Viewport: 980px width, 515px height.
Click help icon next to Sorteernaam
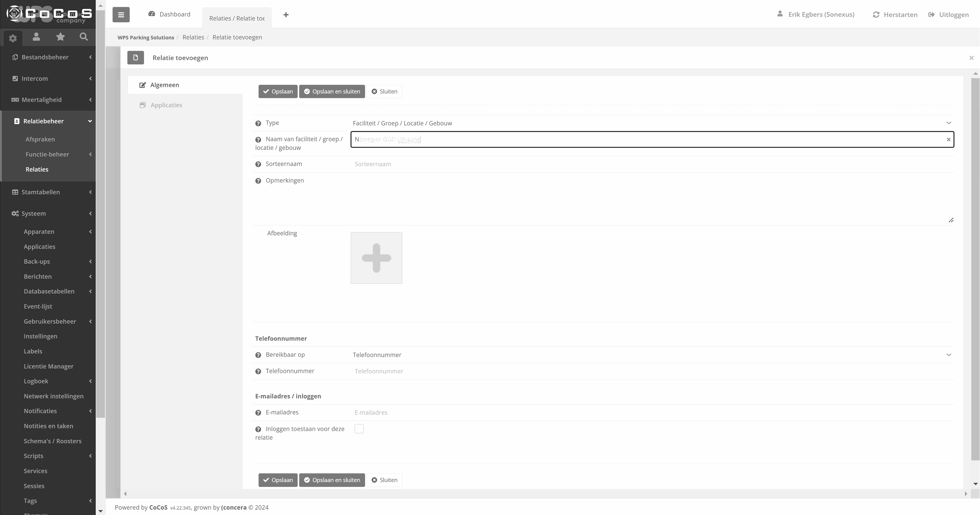tap(258, 164)
